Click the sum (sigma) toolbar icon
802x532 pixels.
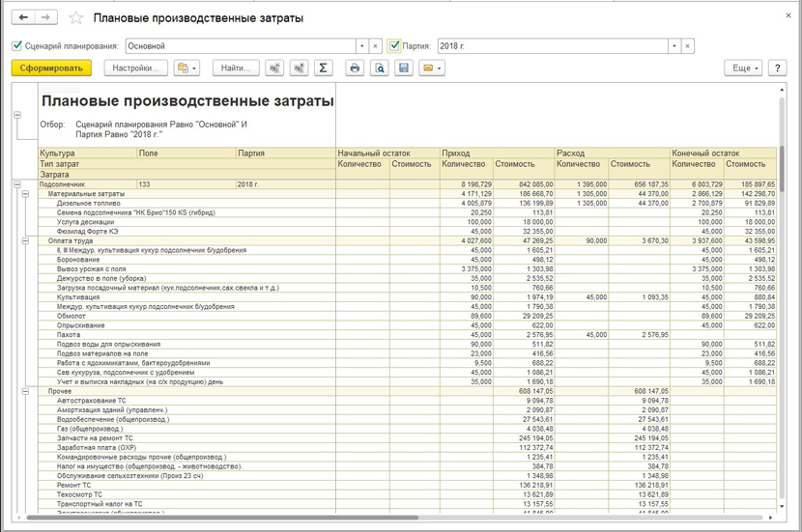click(324, 69)
